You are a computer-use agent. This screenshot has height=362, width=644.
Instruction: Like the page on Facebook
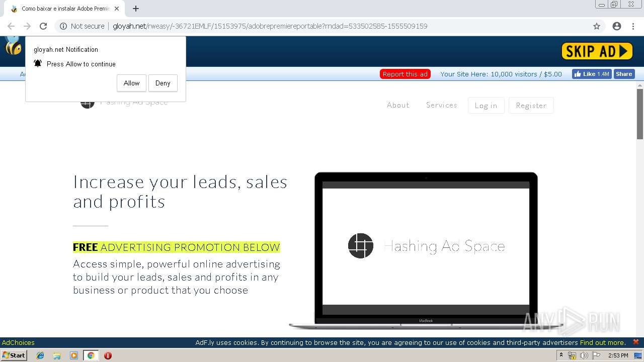coord(591,74)
